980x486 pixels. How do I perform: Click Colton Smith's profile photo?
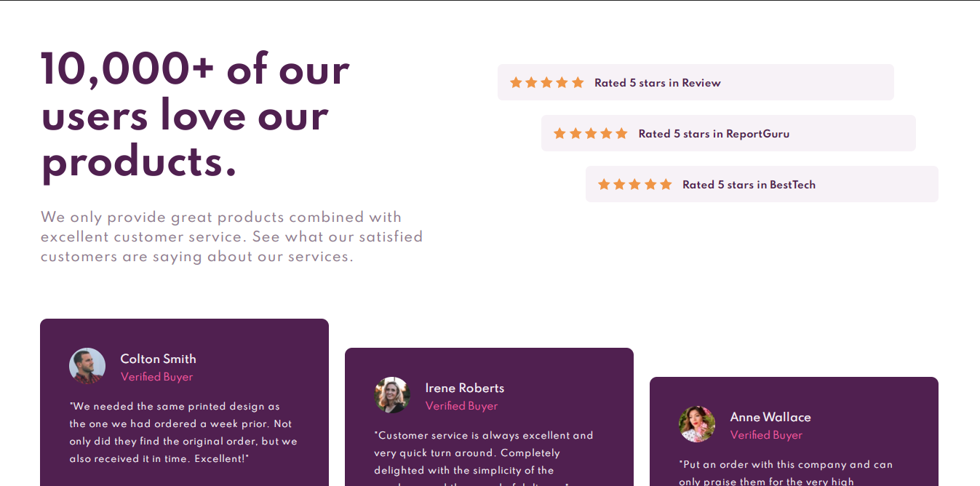pyautogui.click(x=87, y=366)
